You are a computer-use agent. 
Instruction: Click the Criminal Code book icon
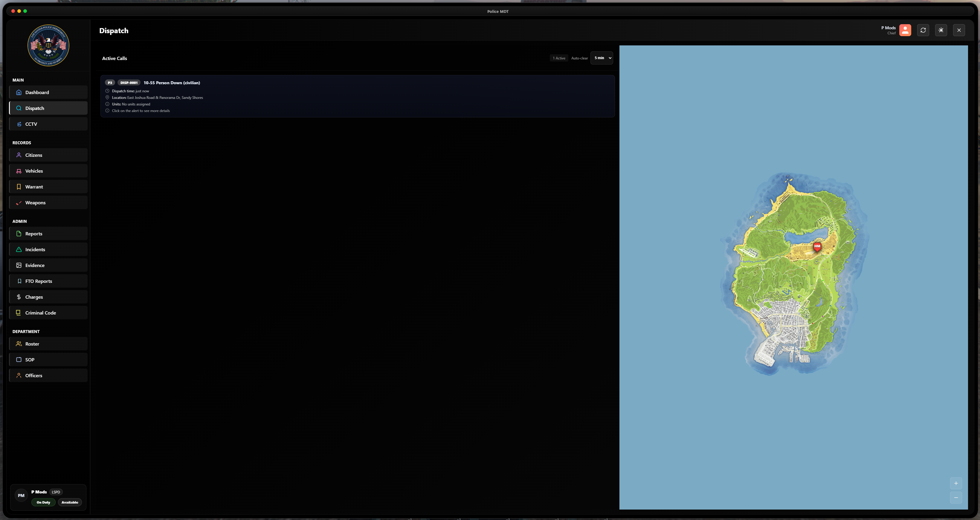[19, 313]
